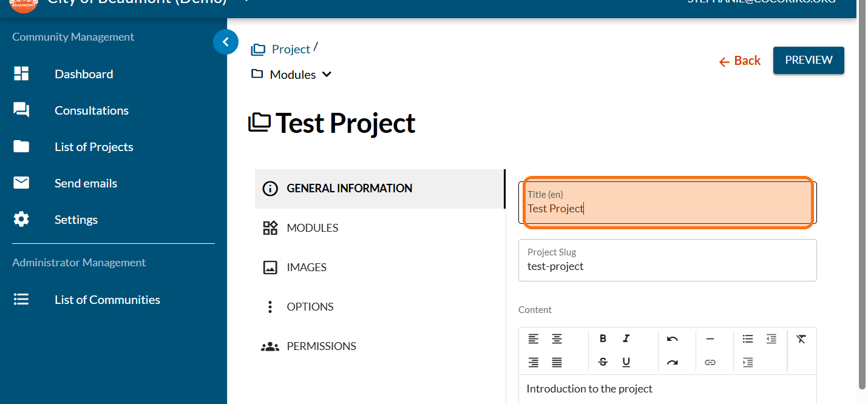This screenshot has height=404, width=868.
Task: Justify the content text
Action: (557, 362)
